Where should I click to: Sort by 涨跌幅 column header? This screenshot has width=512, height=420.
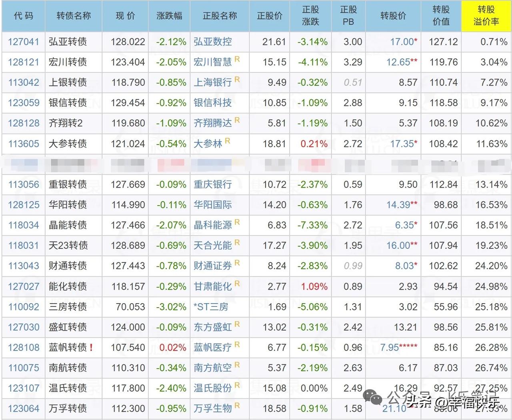[169, 16]
